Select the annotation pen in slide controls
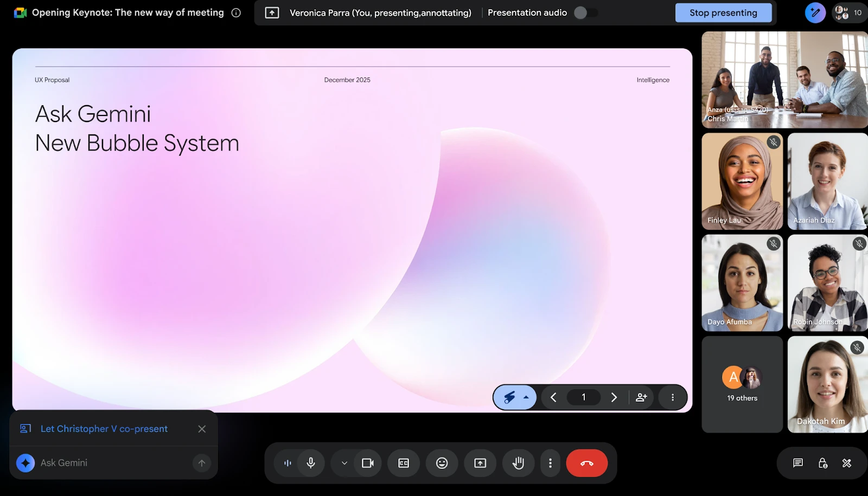868x496 pixels. (509, 397)
